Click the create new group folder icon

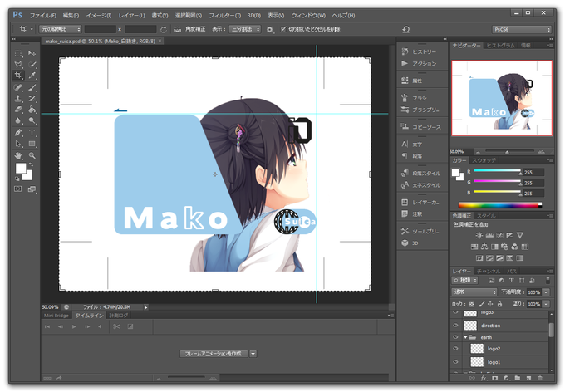(518, 378)
